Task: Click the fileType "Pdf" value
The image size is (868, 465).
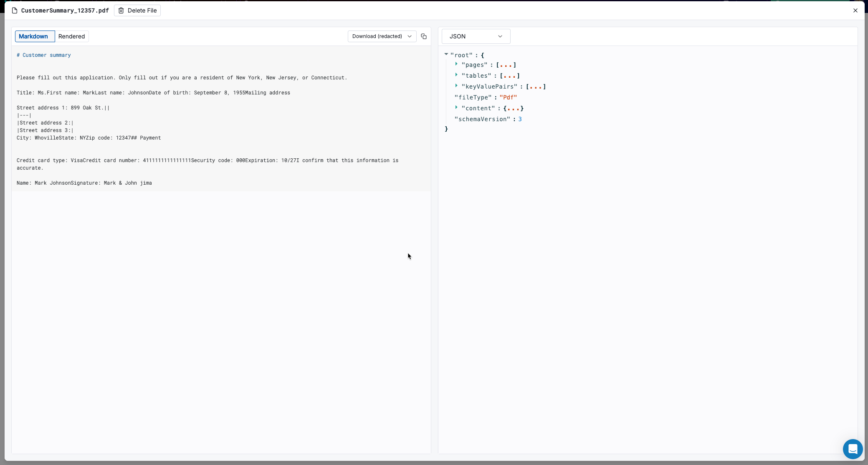Action: [508, 97]
